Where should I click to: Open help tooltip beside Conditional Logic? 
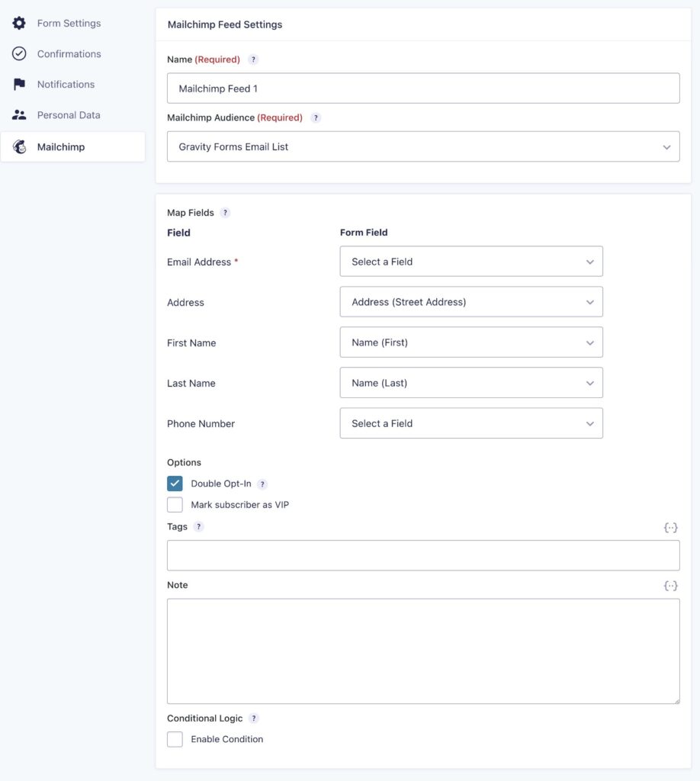coord(254,718)
